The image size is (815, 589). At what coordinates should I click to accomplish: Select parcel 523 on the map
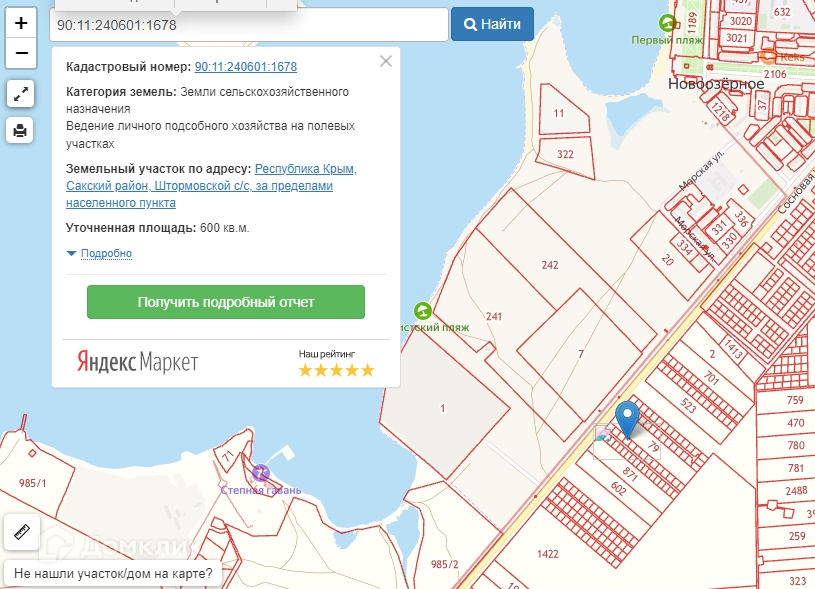pos(688,405)
